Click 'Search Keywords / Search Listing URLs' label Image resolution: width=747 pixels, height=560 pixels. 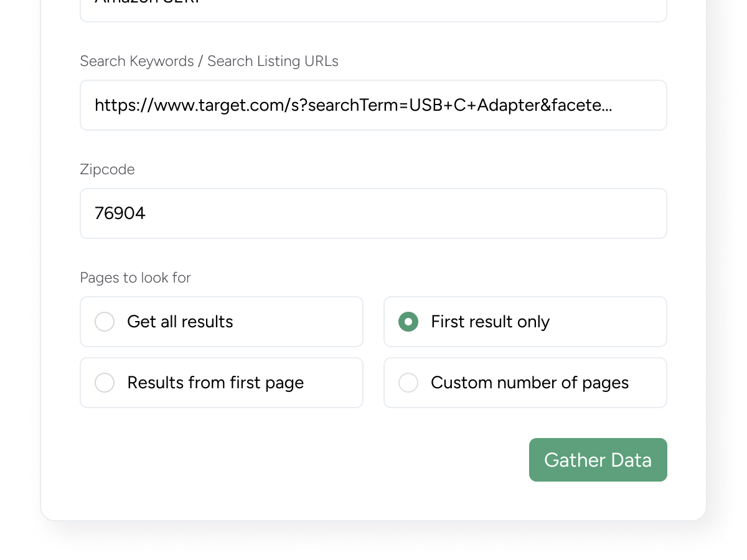(209, 61)
